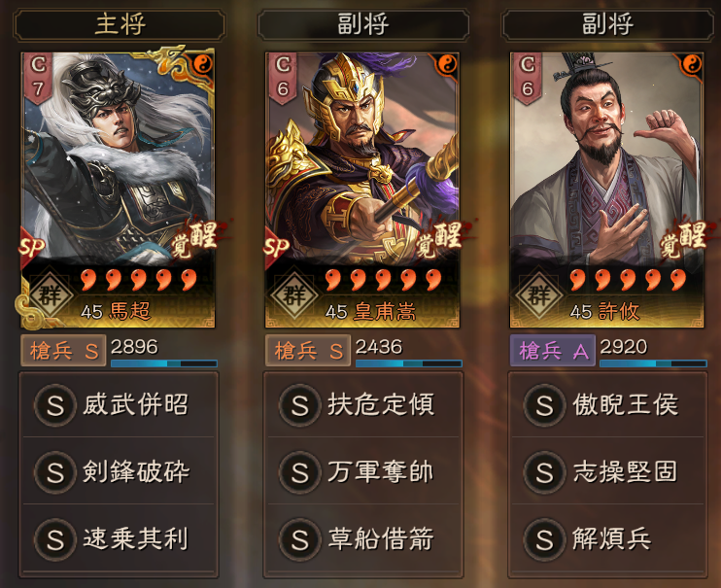Open the 威武併昭 skill entry
The image size is (721, 588).
coord(119,405)
